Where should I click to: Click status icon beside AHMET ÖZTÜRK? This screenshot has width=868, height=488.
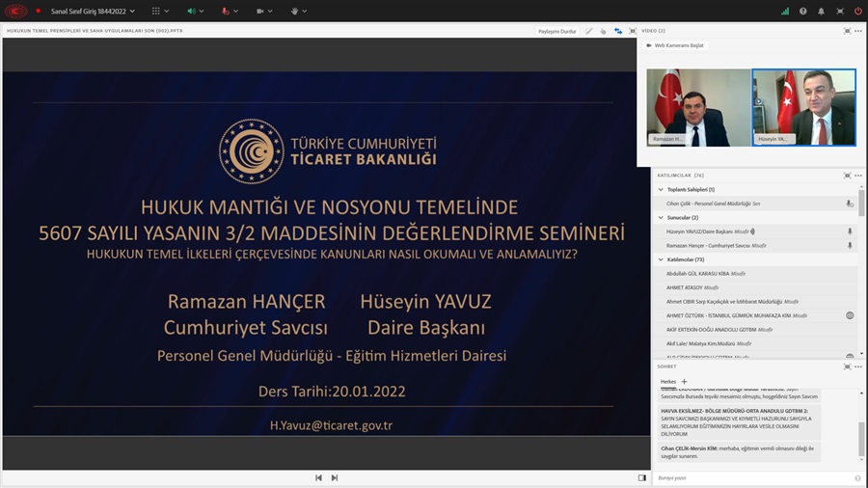(x=850, y=315)
